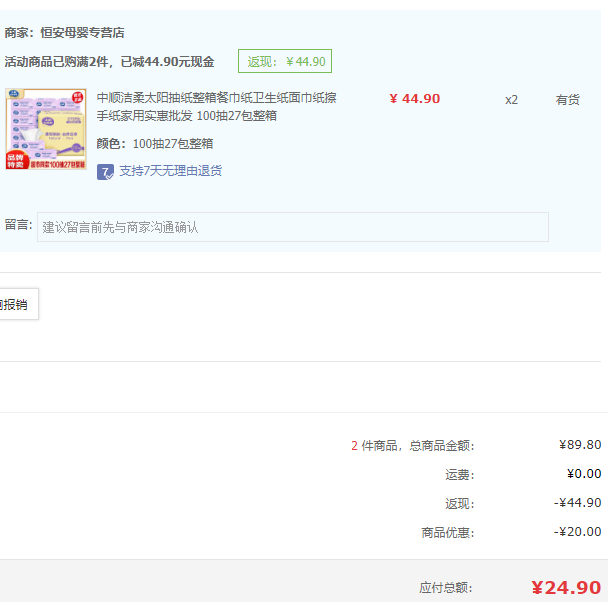Click the final payable total ¥24.90
Screen dimensions: 608x602
(x=565, y=587)
